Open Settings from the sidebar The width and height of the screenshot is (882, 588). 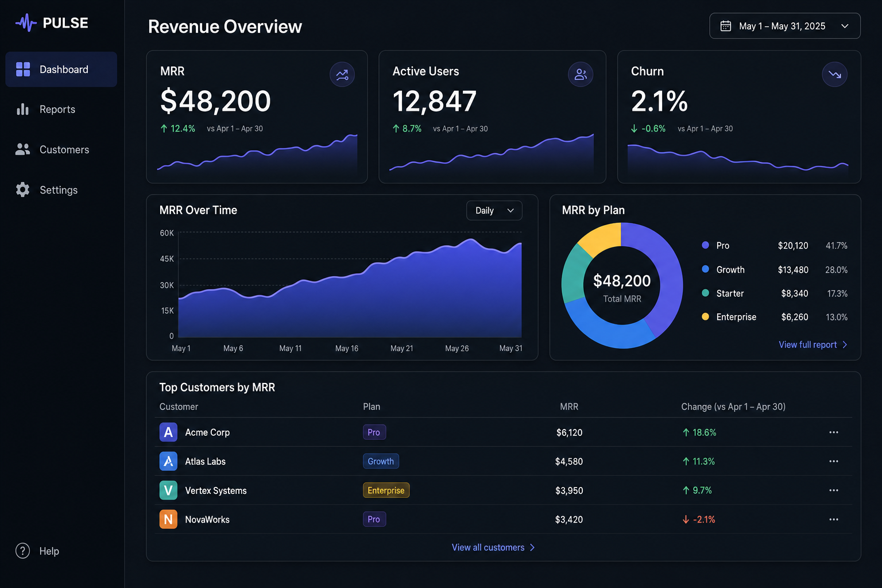pyautogui.click(x=61, y=189)
